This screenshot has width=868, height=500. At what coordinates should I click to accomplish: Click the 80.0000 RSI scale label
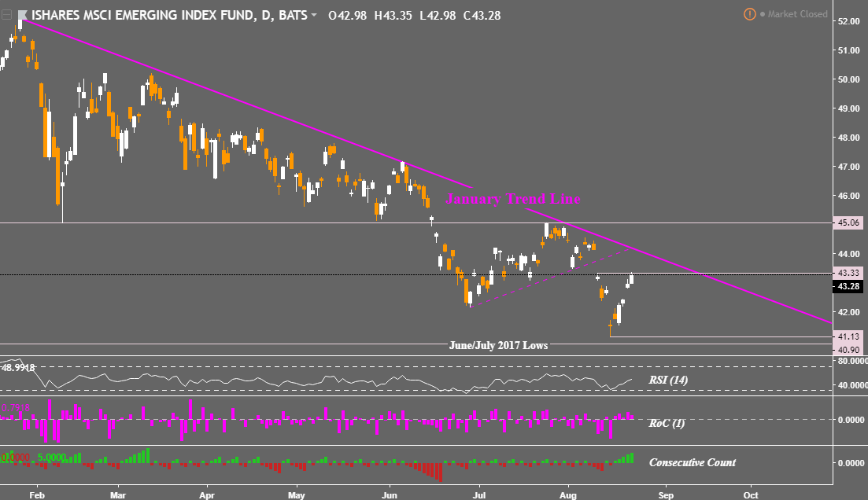pyautogui.click(x=852, y=361)
